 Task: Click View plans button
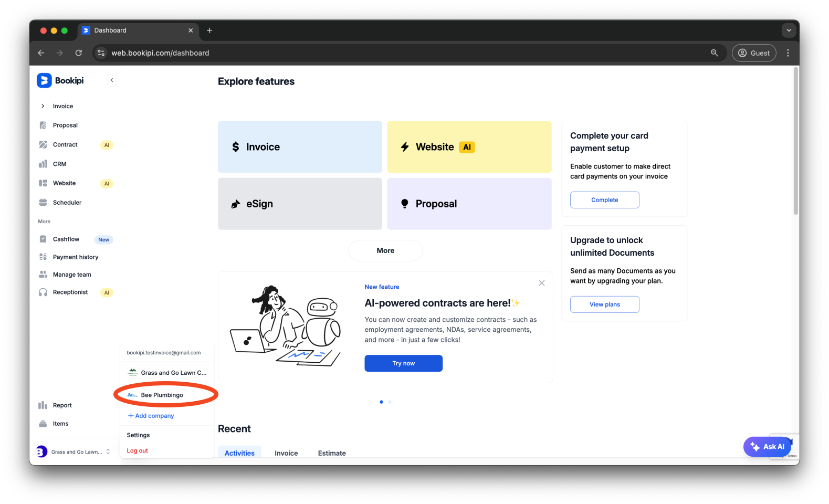tap(605, 304)
